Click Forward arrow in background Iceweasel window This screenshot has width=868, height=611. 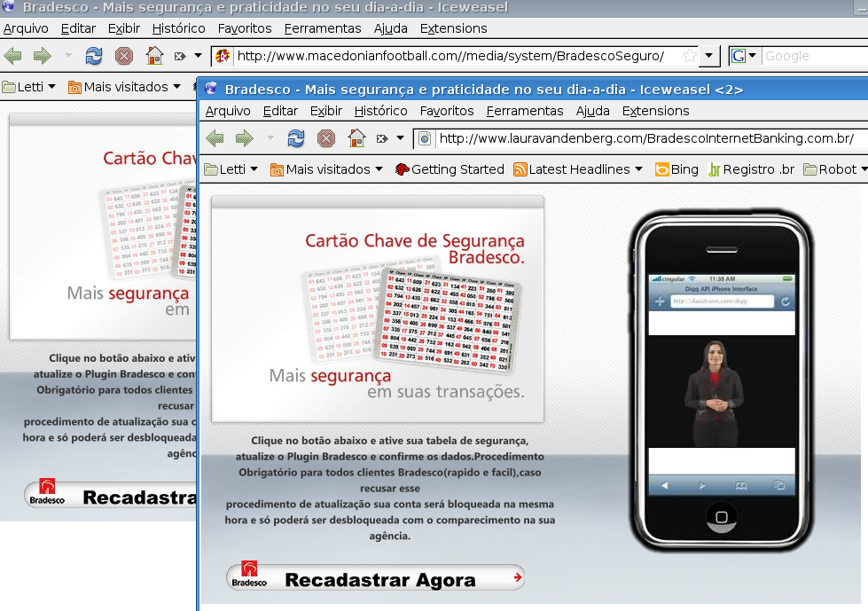(x=42, y=56)
